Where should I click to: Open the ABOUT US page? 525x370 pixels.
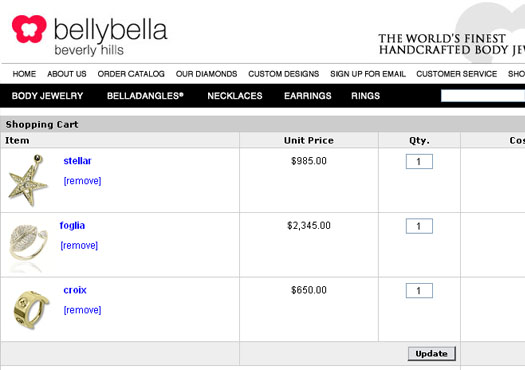pos(67,74)
